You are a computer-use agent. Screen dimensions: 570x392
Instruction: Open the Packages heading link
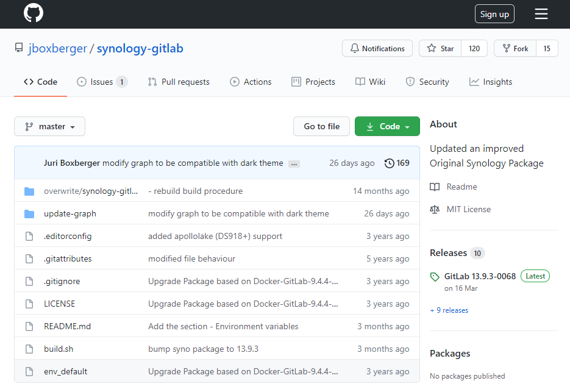[450, 354]
